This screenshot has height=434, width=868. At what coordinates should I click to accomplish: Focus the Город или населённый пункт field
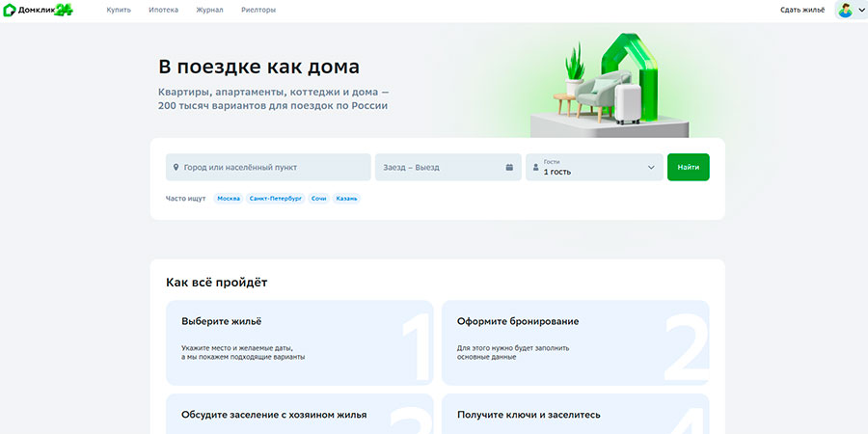click(268, 167)
